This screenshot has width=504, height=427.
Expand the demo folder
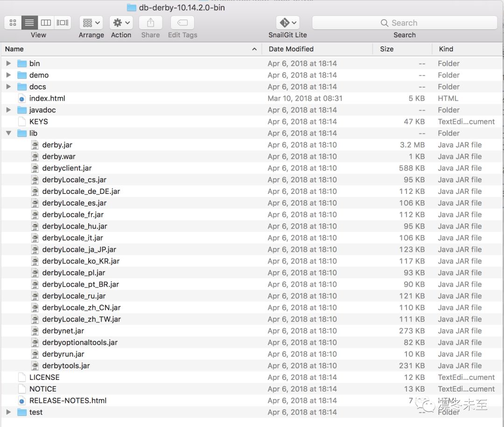point(9,75)
